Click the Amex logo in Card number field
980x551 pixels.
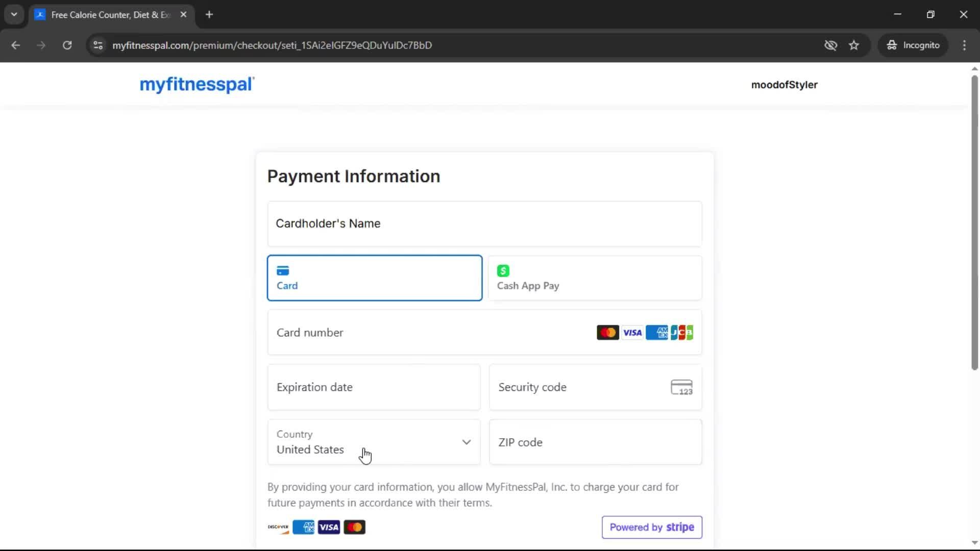[x=656, y=332]
